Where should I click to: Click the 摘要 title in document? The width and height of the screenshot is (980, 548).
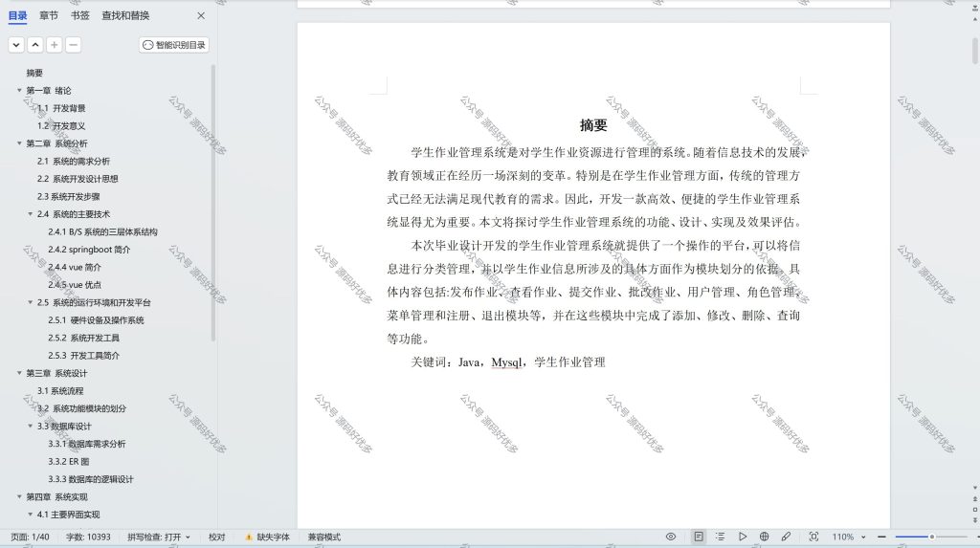593,125
